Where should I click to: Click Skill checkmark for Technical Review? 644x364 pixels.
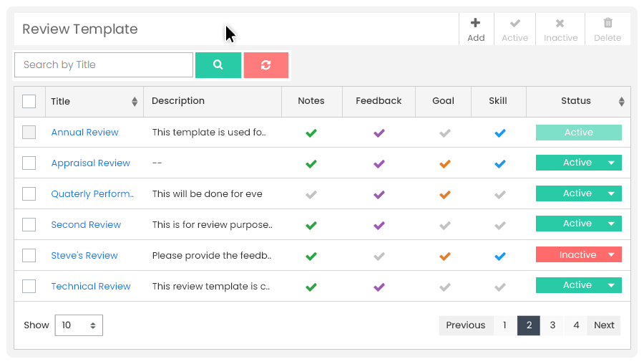click(x=500, y=287)
